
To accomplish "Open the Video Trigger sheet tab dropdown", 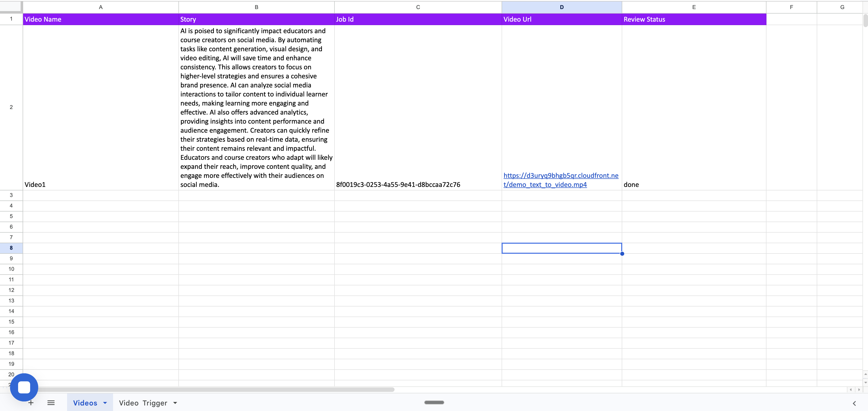I will pos(175,402).
